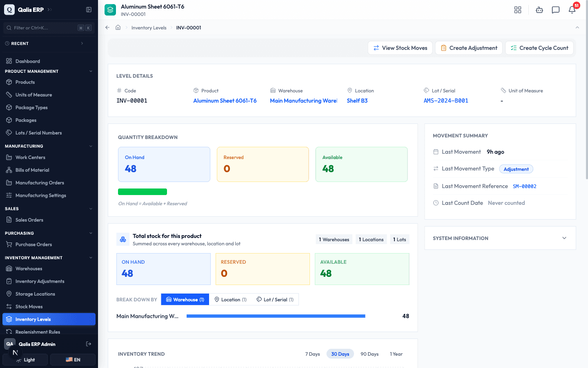This screenshot has height=368, width=588.
Task: Expand the System Information section
Action: click(500, 238)
